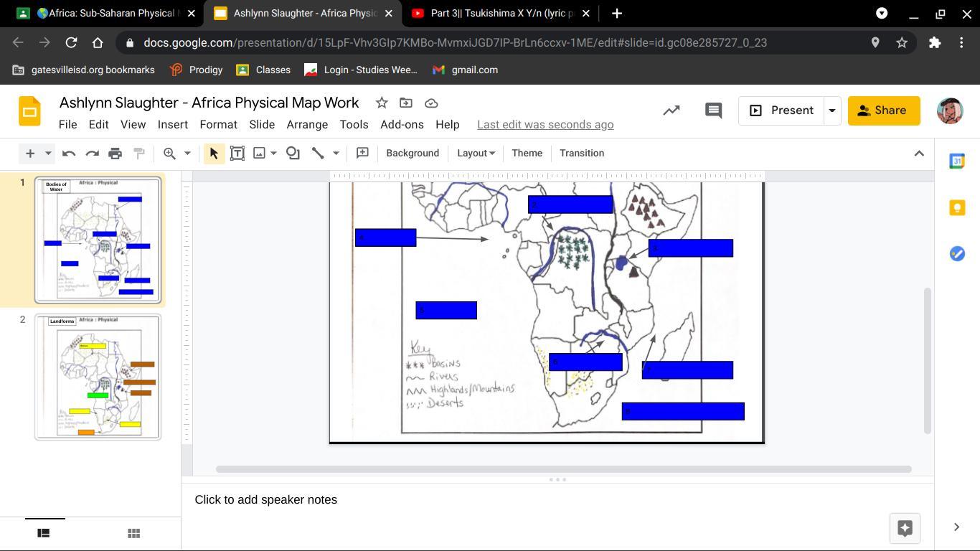Open the Google Keep side panel icon

pos(957,207)
